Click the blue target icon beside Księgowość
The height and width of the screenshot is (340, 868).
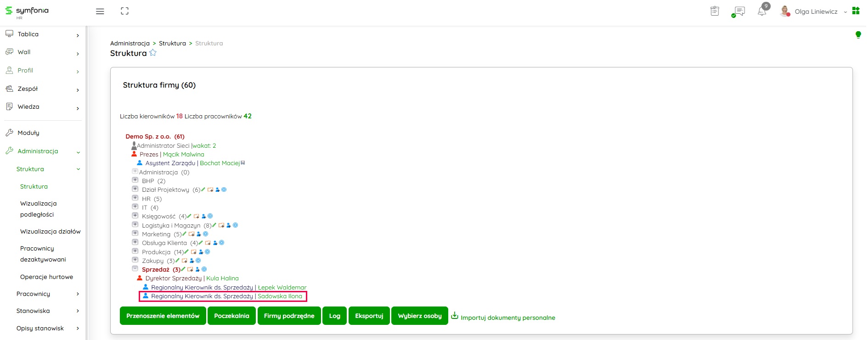coord(210,216)
